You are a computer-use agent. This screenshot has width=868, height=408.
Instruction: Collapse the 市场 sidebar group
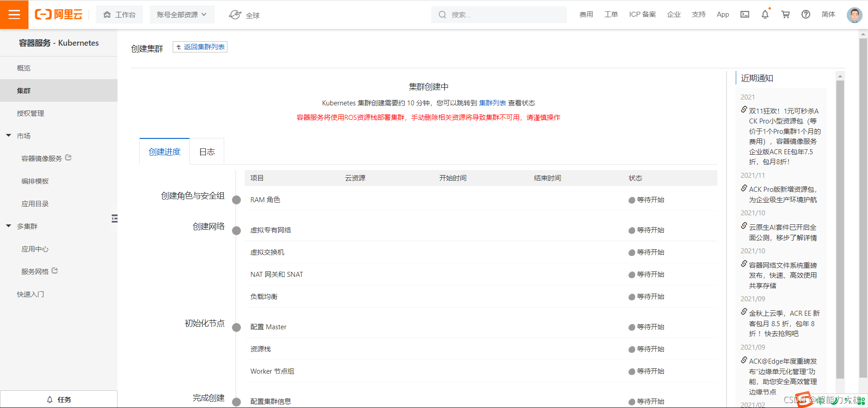point(9,135)
